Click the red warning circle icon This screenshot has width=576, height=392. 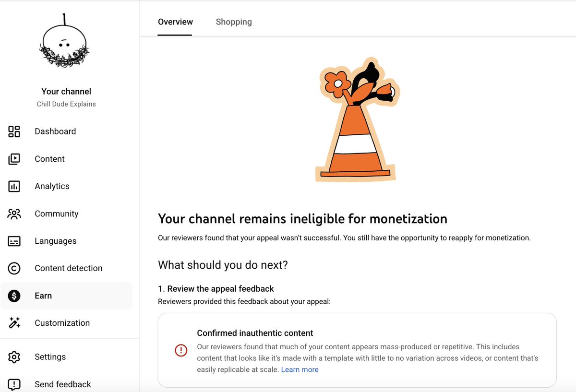tap(181, 351)
